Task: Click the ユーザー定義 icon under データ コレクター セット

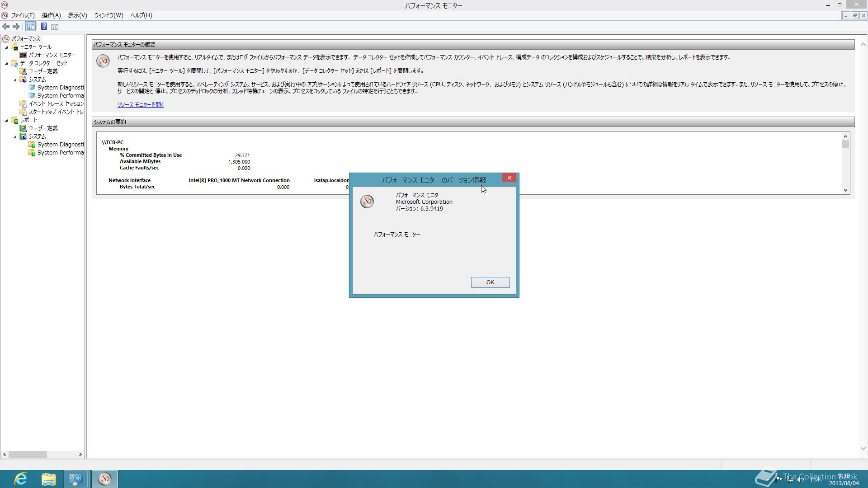Action: (x=23, y=71)
